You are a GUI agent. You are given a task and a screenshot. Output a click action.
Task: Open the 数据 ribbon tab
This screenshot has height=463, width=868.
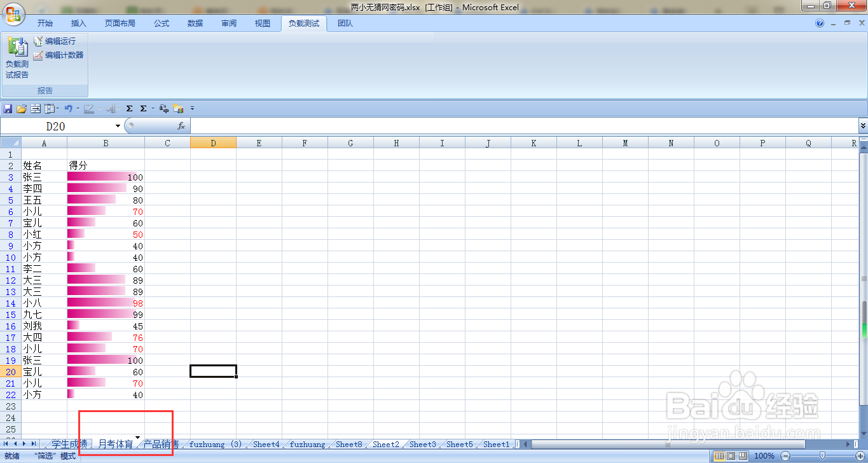click(x=195, y=24)
